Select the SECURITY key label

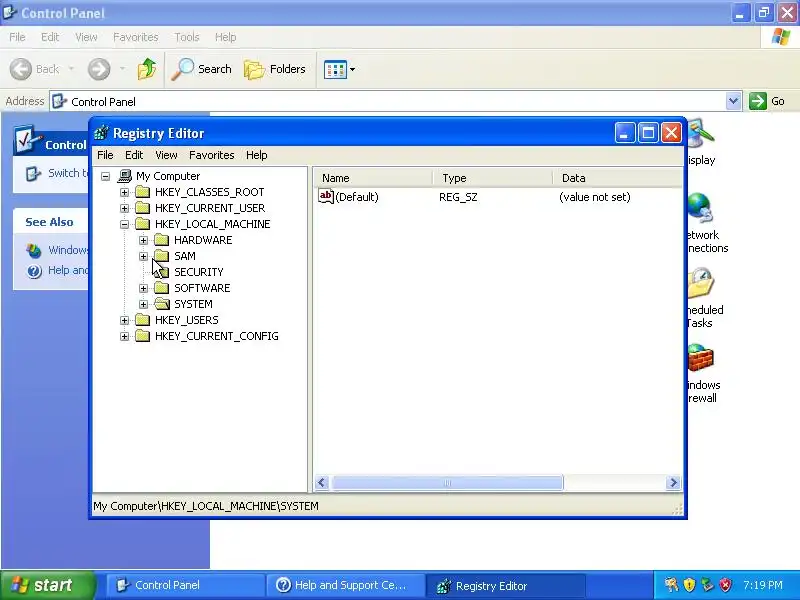coord(198,272)
